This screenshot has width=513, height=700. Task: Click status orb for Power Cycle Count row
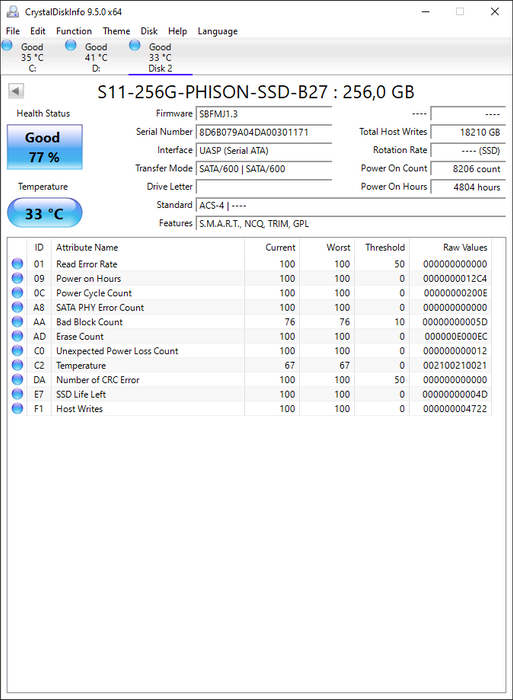click(x=17, y=293)
